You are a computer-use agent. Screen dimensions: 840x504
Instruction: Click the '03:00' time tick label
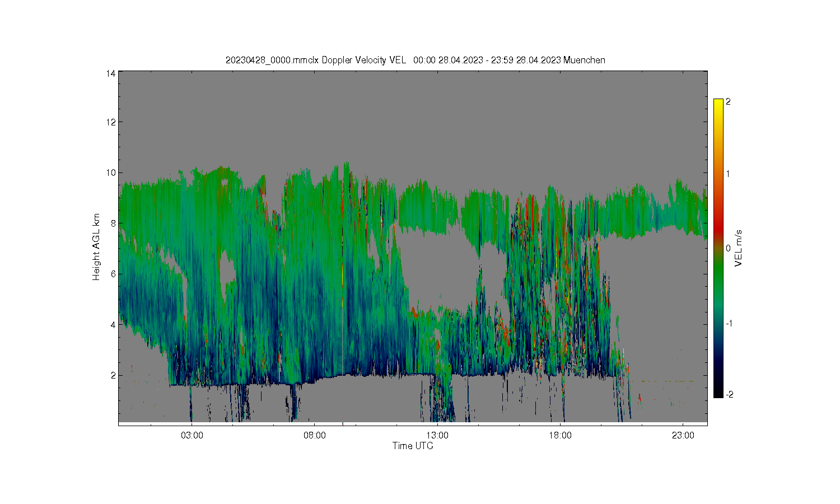192,436
